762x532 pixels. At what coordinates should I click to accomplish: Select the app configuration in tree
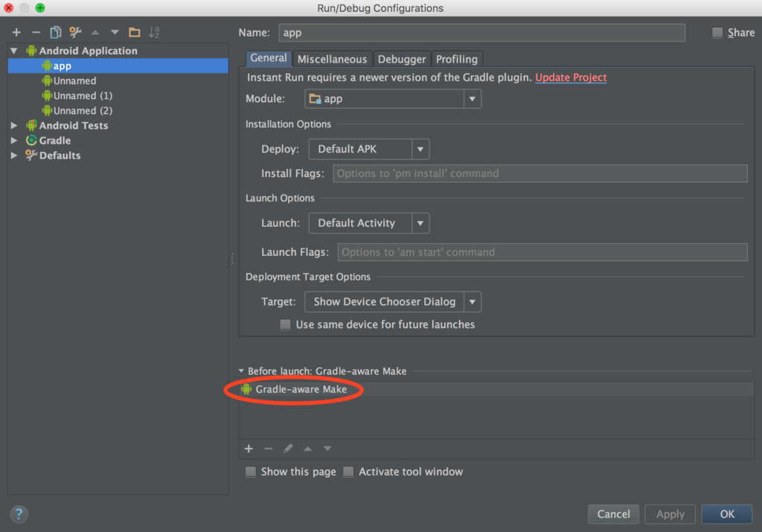point(118,65)
